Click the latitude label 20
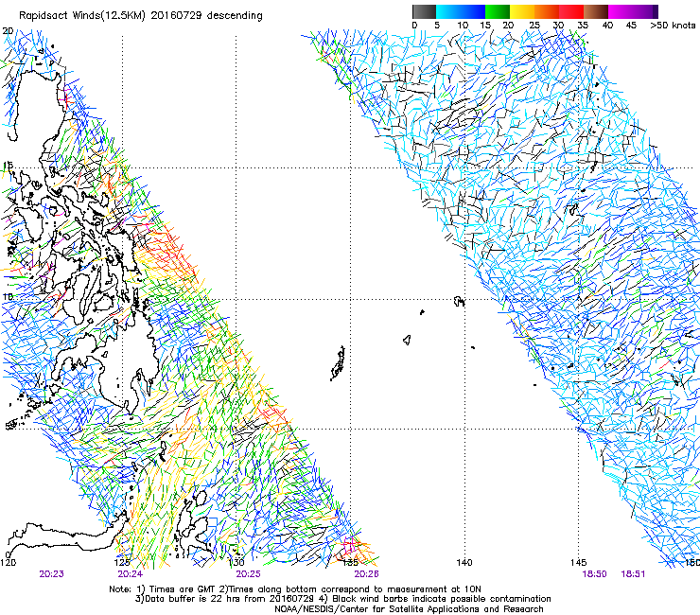This screenshot has height=615, width=700. pos(9,31)
